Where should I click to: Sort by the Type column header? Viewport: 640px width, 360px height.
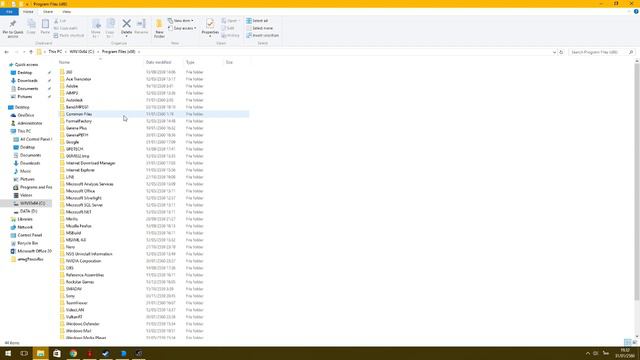[204, 62]
